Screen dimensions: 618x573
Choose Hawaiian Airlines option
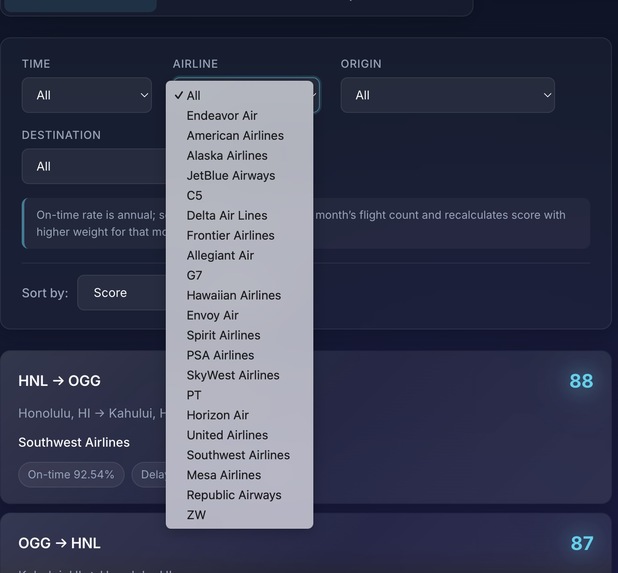[x=239, y=295]
